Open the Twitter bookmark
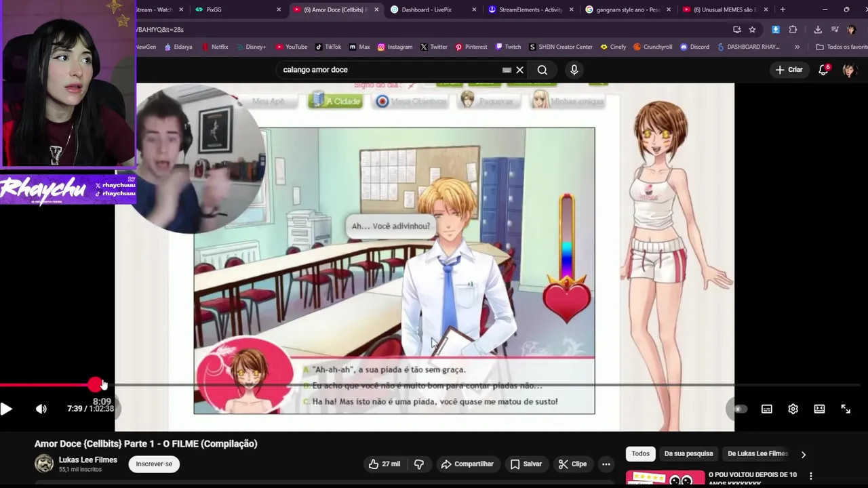The height and width of the screenshot is (488, 868). (x=433, y=47)
